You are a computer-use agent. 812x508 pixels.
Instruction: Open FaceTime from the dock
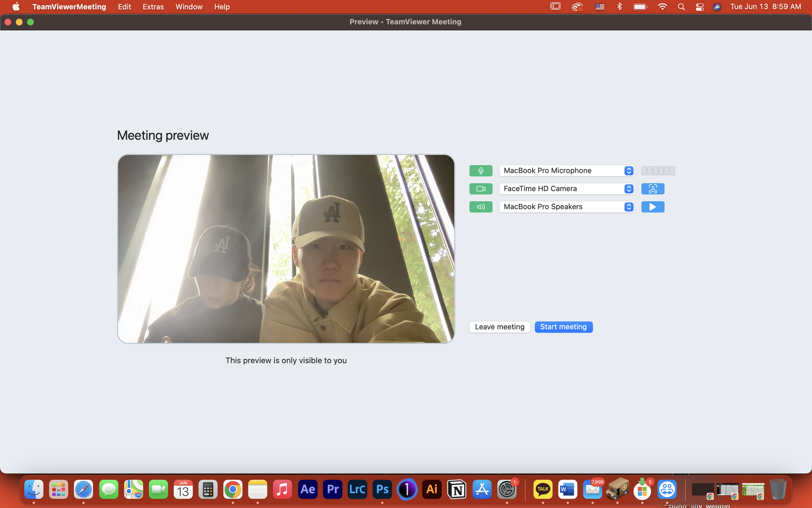click(x=158, y=489)
